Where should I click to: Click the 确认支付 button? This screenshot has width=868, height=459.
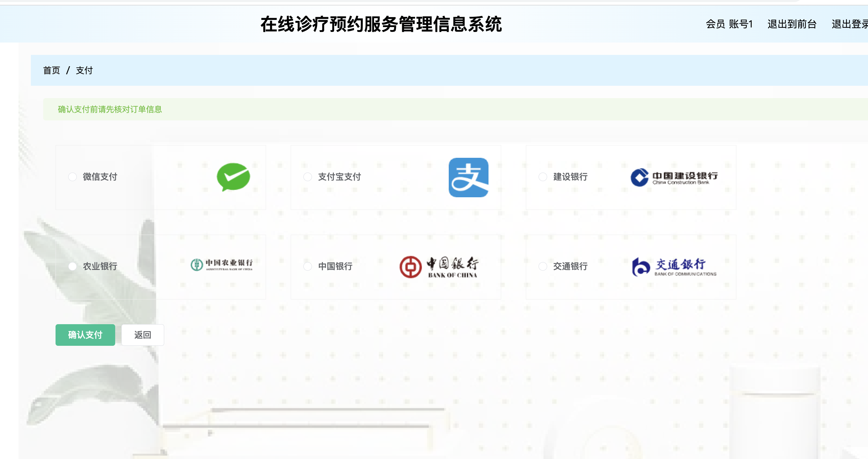pyautogui.click(x=85, y=335)
